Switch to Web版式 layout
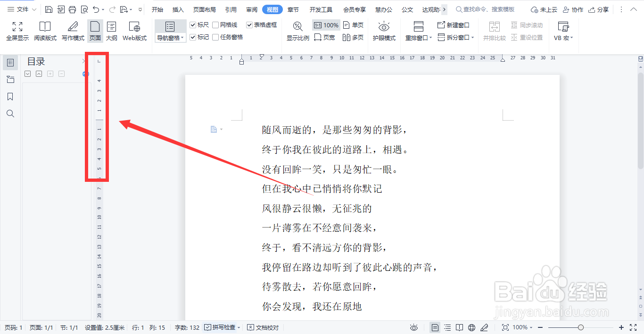This screenshot has height=334, width=644. click(134, 31)
